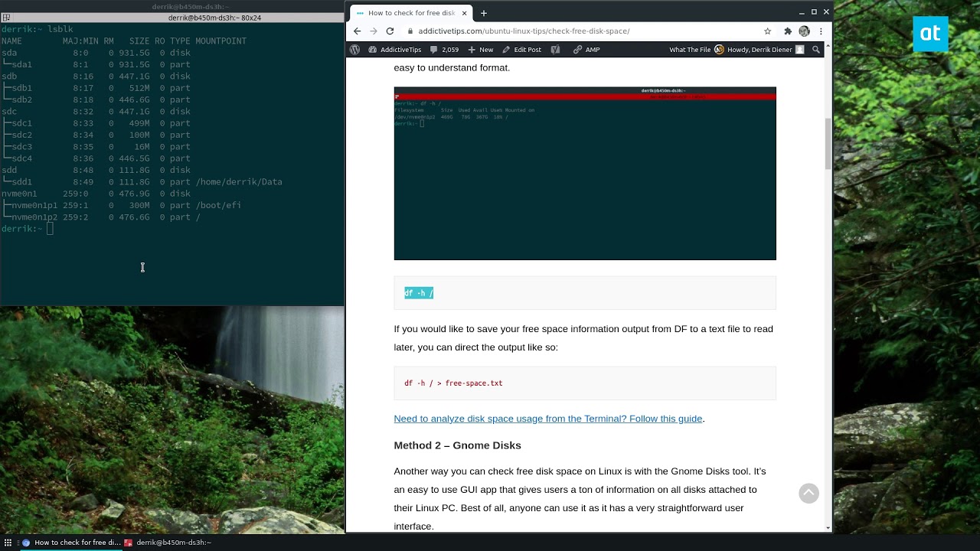Open the WordPress logo menu
The image size is (980, 551).
354,50
